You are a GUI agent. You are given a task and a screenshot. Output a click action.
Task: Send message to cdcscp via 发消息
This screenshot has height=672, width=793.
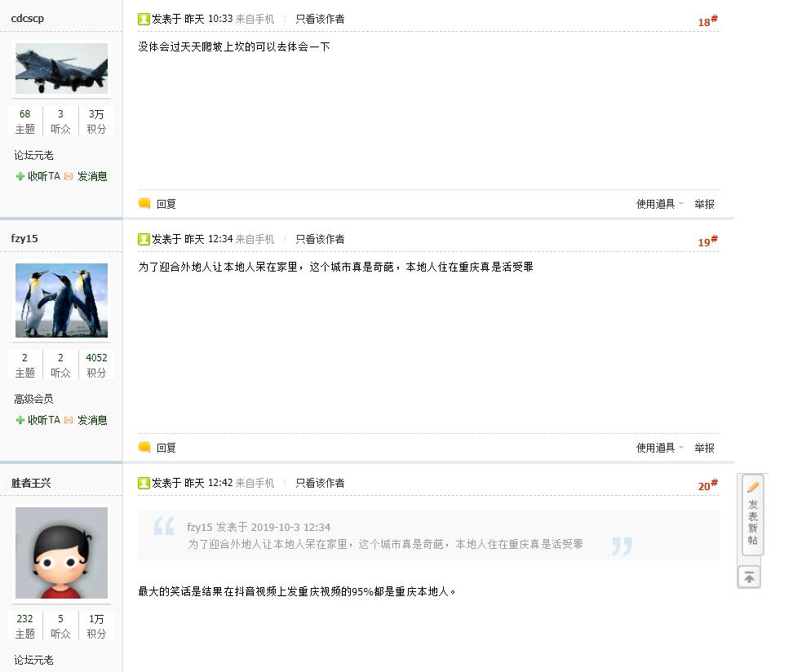(92, 176)
